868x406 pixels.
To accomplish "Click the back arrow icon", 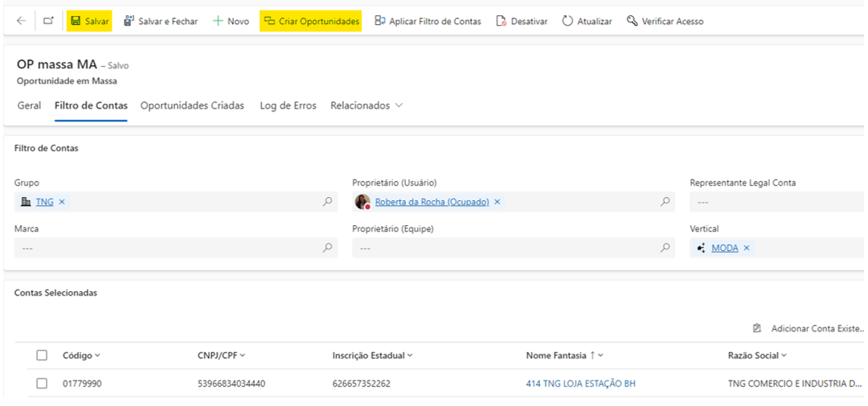I will coord(21,21).
